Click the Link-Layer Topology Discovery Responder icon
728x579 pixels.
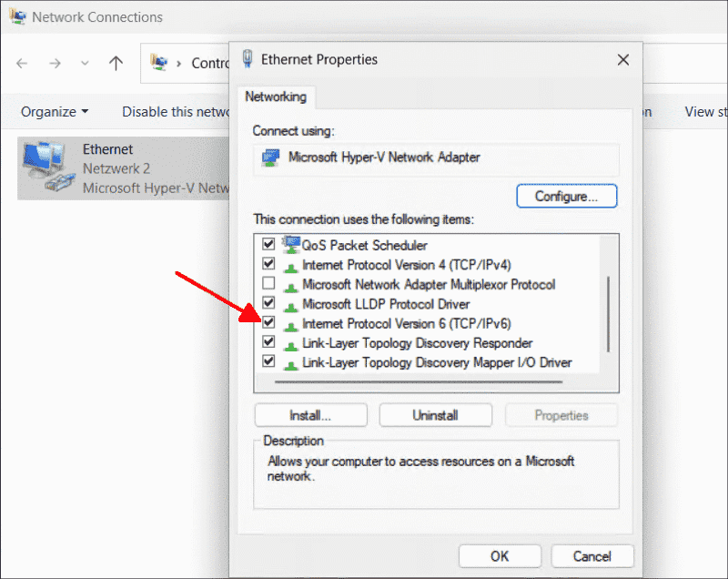(x=291, y=343)
